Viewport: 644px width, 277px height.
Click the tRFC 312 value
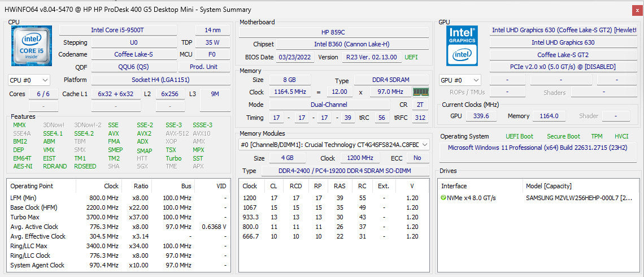[420, 118]
